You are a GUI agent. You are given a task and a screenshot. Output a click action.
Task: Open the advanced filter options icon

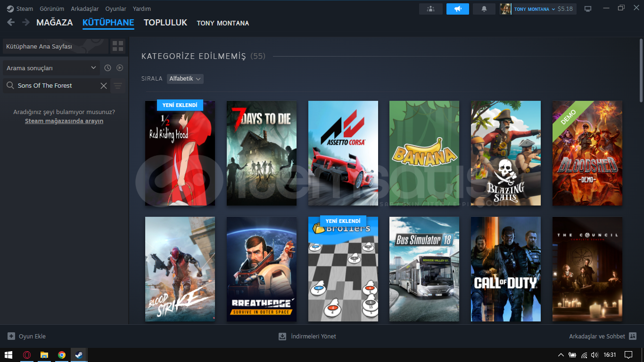tap(118, 86)
